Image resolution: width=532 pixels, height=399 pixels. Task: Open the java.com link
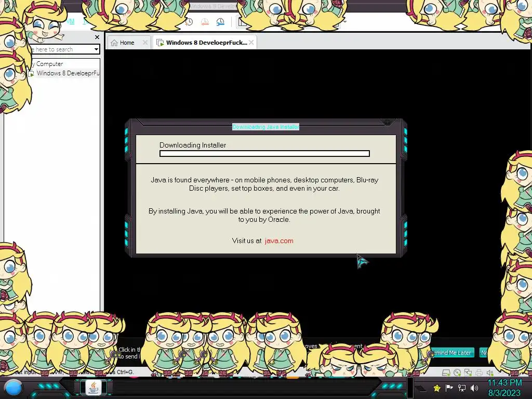coord(279,241)
